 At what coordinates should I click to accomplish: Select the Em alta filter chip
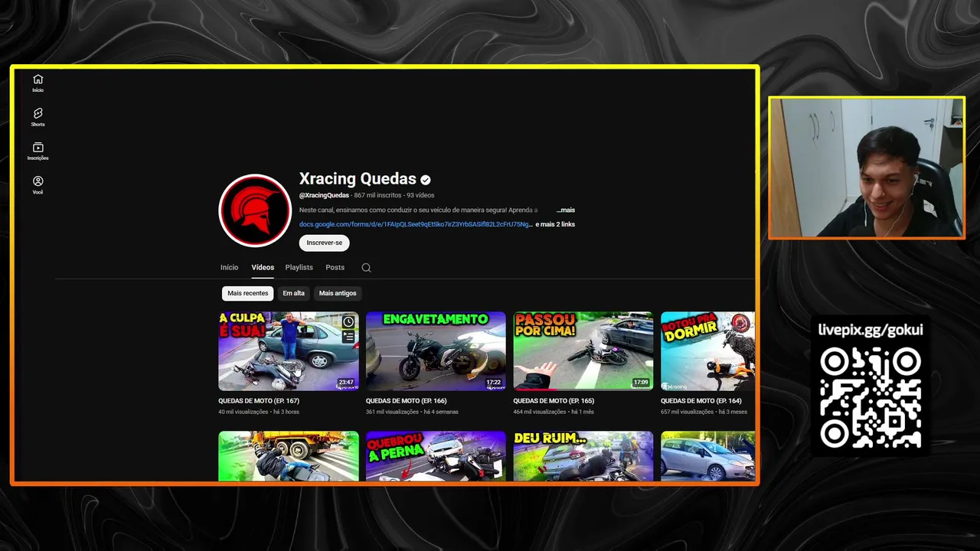click(x=293, y=293)
